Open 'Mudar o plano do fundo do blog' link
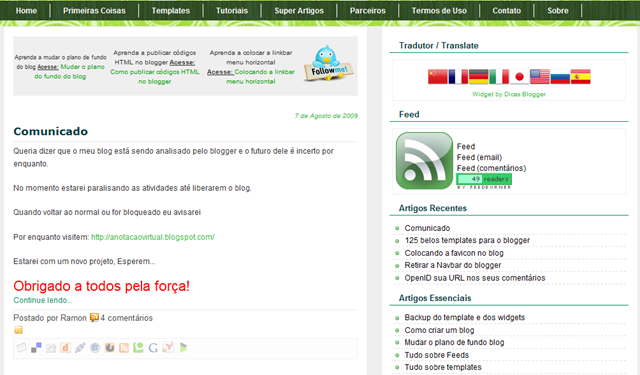640x375 pixels. click(x=69, y=71)
